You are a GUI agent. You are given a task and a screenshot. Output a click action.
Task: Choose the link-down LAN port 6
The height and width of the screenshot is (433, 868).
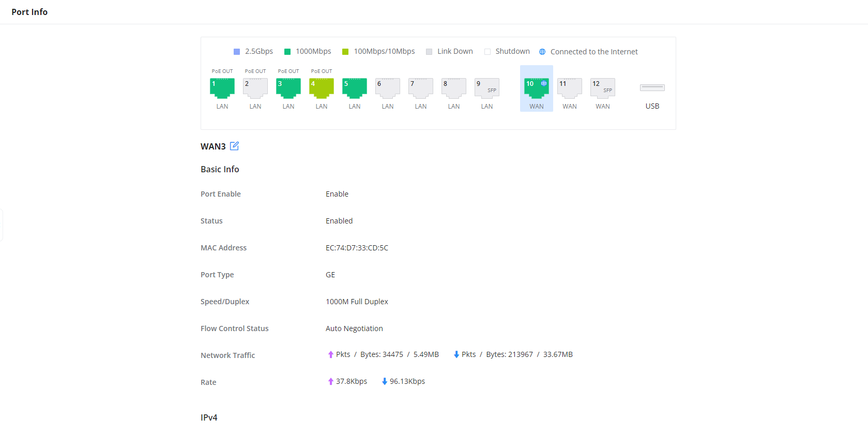(387, 88)
